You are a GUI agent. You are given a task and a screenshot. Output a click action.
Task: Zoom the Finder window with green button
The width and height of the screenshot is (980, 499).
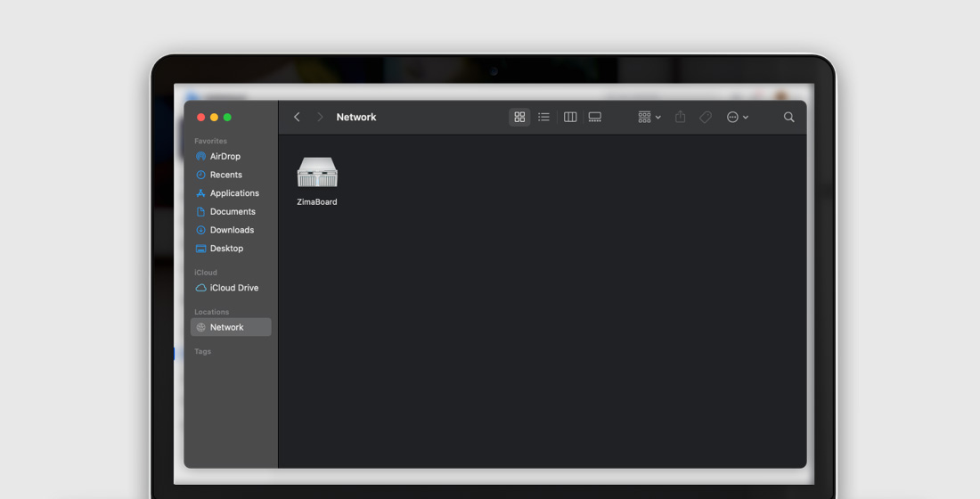pyautogui.click(x=227, y=117)
